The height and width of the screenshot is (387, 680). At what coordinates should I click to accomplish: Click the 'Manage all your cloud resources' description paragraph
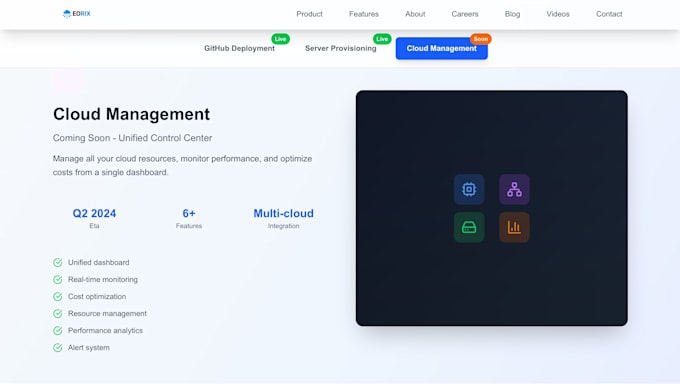click(182, 165)
